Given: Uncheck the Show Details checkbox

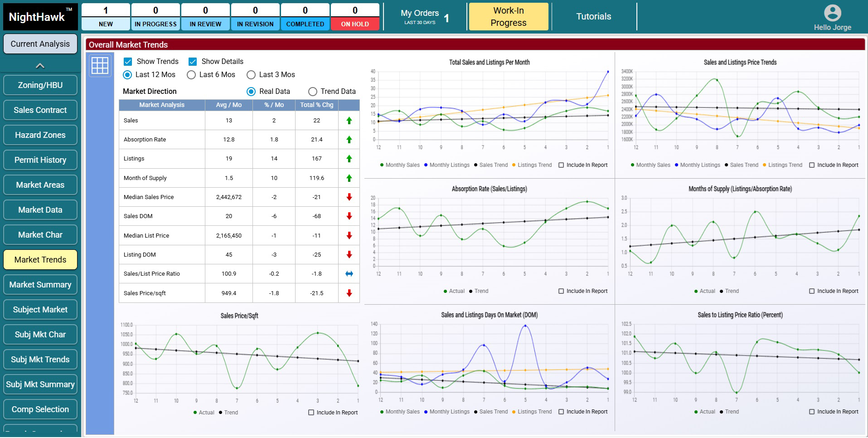Looking at the screenshot, I should coord(193,62).
